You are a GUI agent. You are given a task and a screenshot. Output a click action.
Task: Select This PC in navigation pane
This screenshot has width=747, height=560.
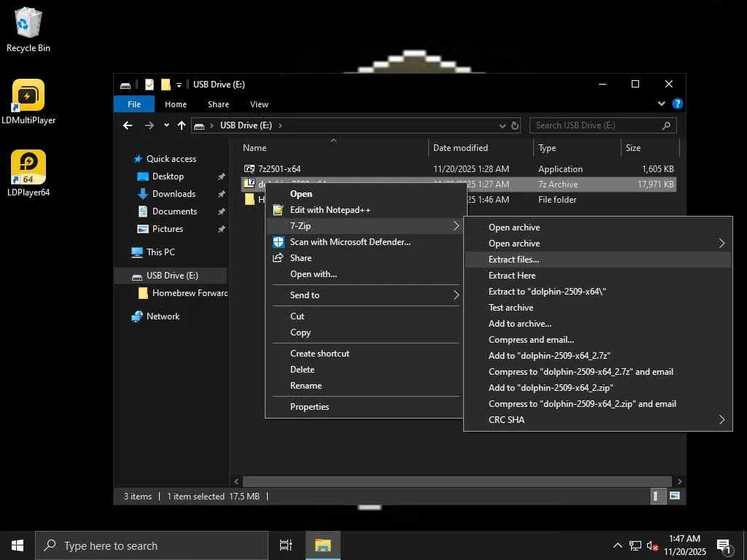click(x=160, y=252)
